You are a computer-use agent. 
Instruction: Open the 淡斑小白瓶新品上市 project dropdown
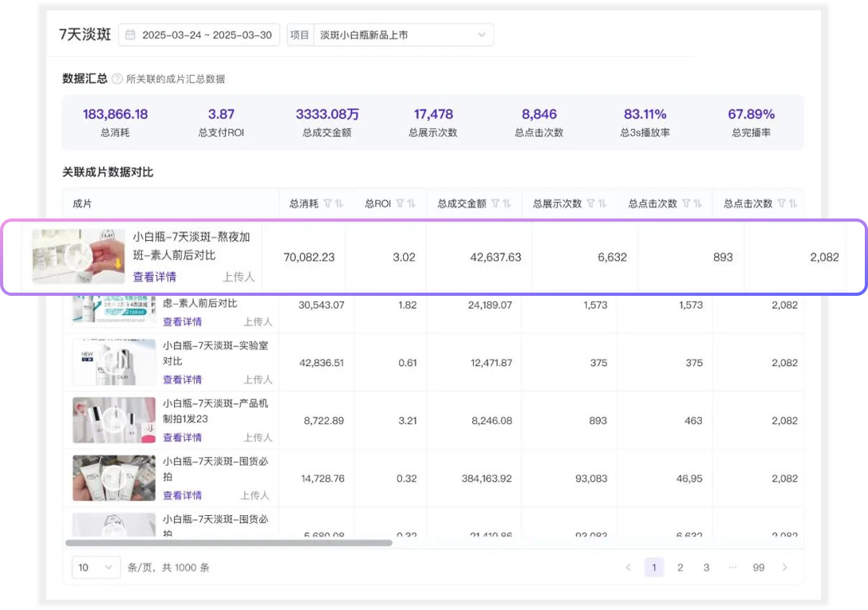pos(402,35)
